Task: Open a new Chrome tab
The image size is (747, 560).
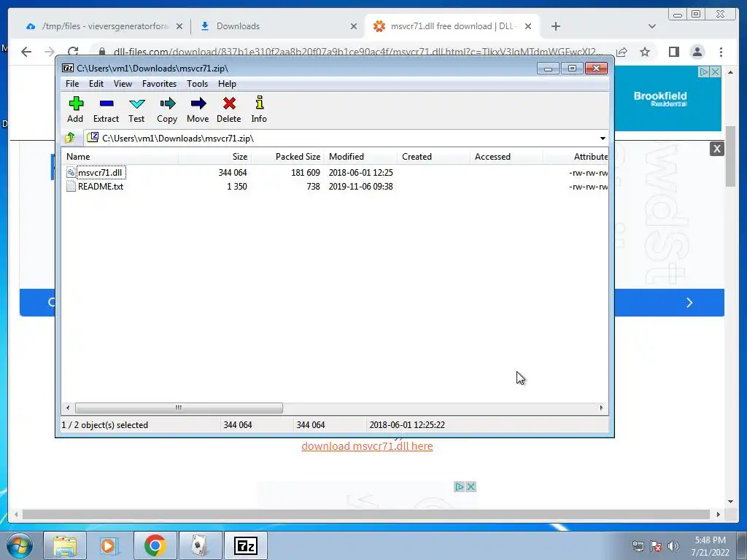Action: [556, 26]
